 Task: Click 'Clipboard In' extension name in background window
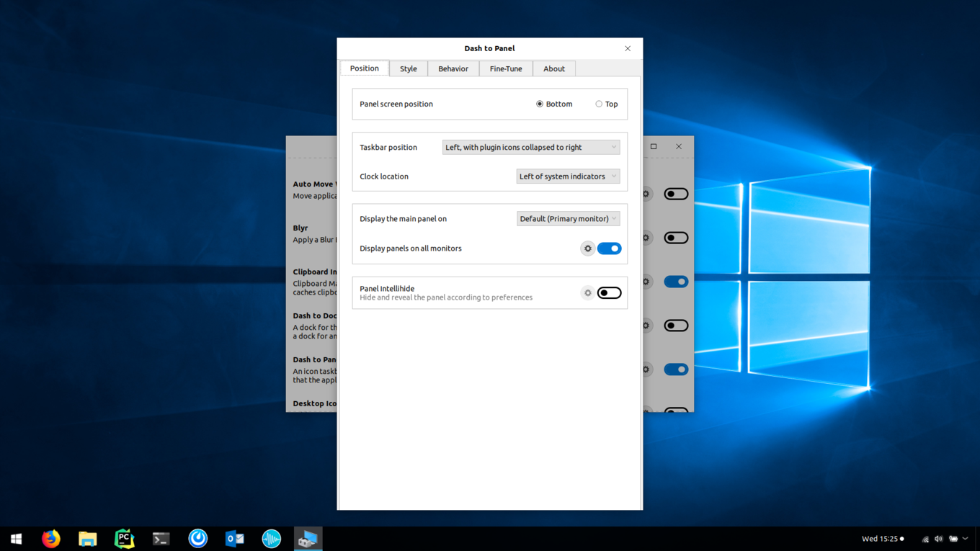tap(315, 272)
